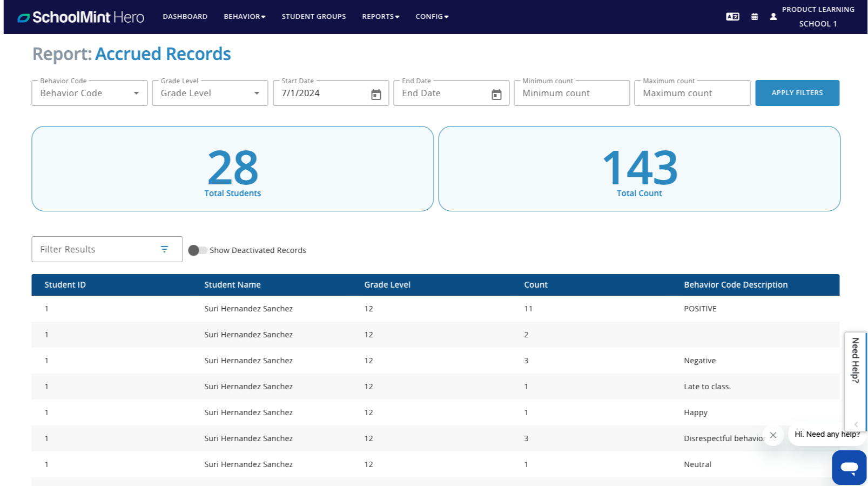The image size is (868, 486).
Task: Click the 28 Total Students card
Action: click(233, 169)
